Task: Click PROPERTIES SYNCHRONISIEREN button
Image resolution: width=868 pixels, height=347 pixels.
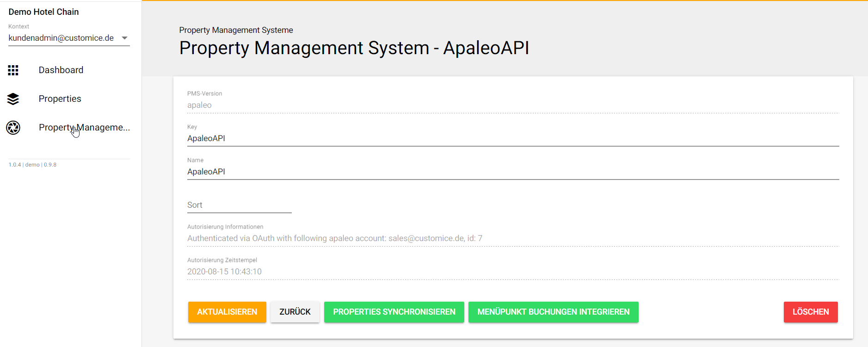Action: (x=394, y=312)
